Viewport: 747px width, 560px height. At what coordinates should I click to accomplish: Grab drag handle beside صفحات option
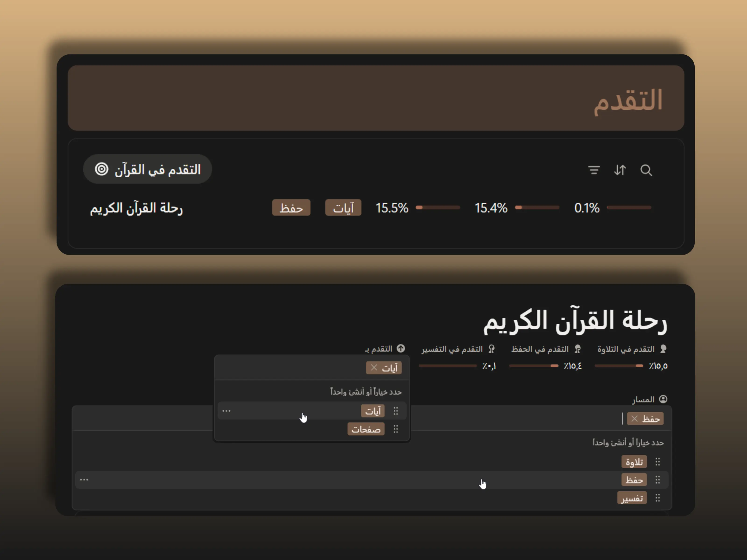[396, 429]
